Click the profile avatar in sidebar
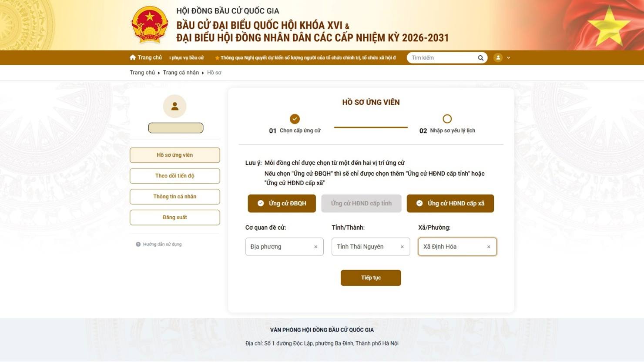The width and height of the screenshot is (644, 362). click(x=175, y=106)
